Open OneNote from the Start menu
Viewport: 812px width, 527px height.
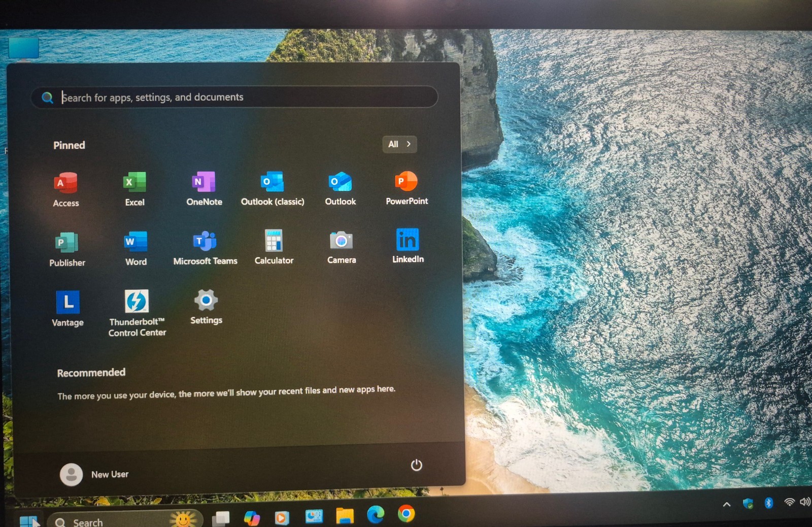[204, 188]
